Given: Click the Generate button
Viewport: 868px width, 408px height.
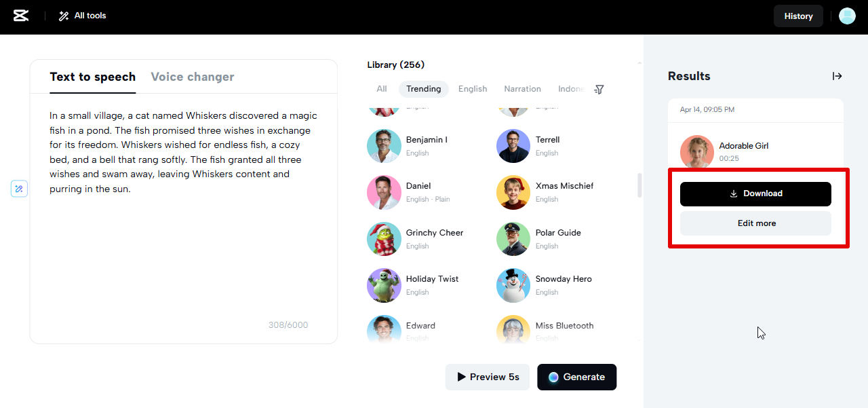Looking at the screenshot, I should (576, 377).
